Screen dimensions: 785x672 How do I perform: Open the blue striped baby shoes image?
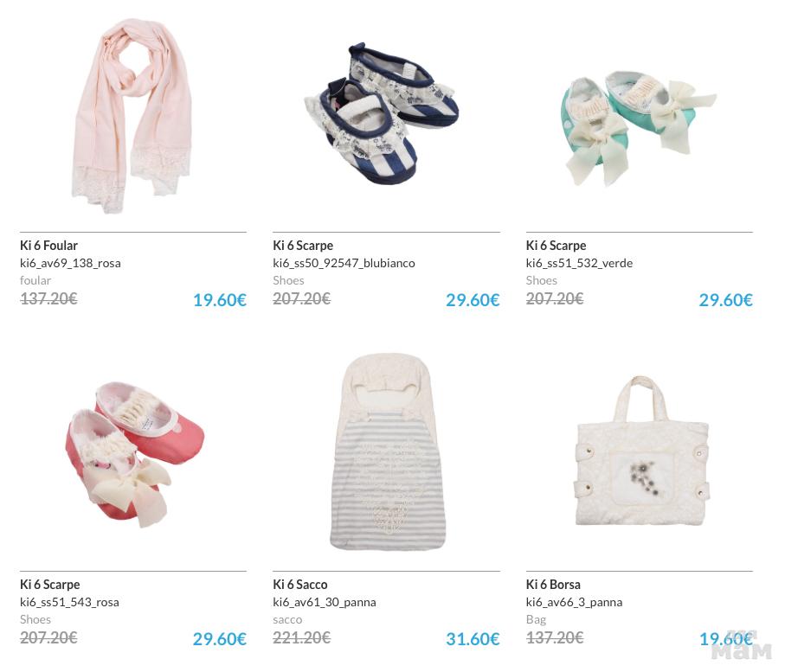pos(381,113)
